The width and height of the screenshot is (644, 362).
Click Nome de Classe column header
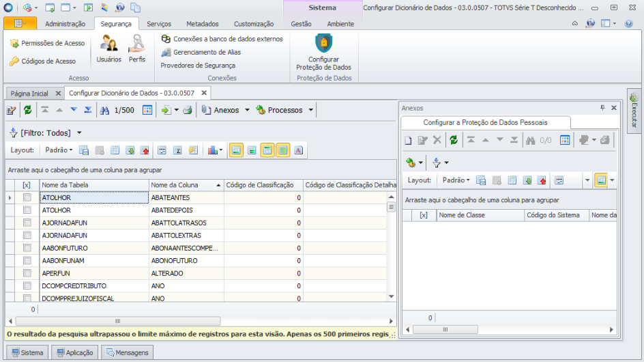(480, 215)
